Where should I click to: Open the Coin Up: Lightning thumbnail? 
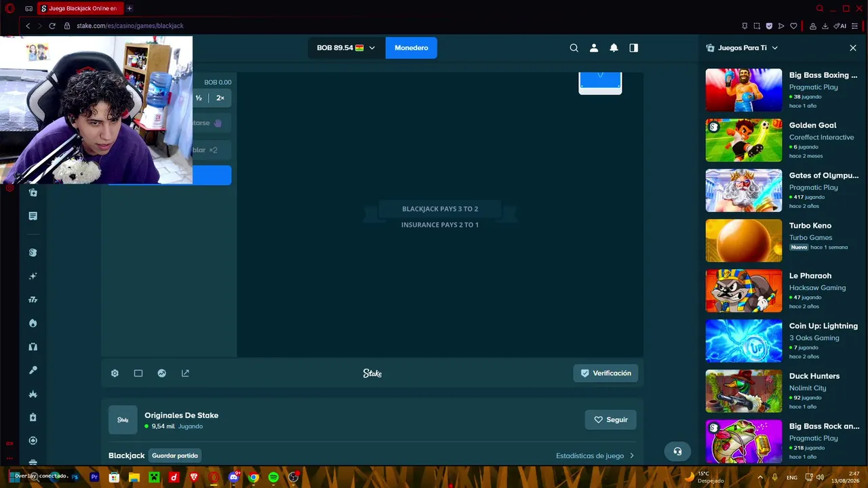(x=744, y=341)
